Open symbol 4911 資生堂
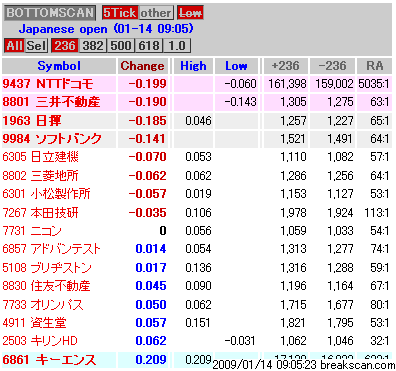The height and width of the screenshot is (371, 396). click(34, 322)
